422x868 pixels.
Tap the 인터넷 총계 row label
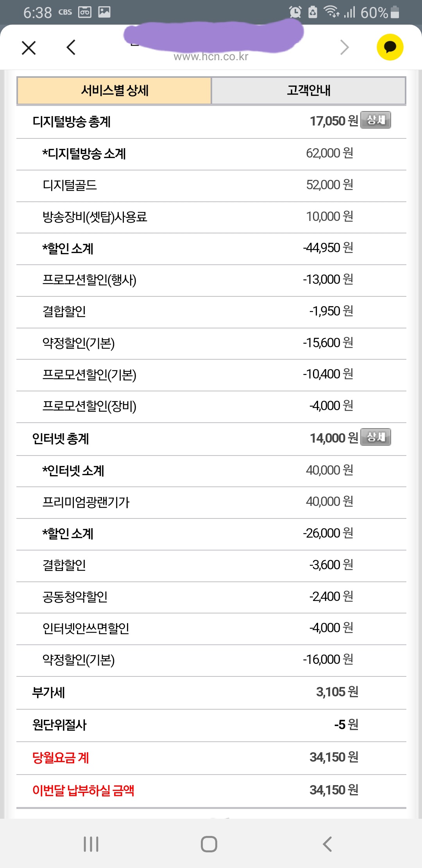61,439
